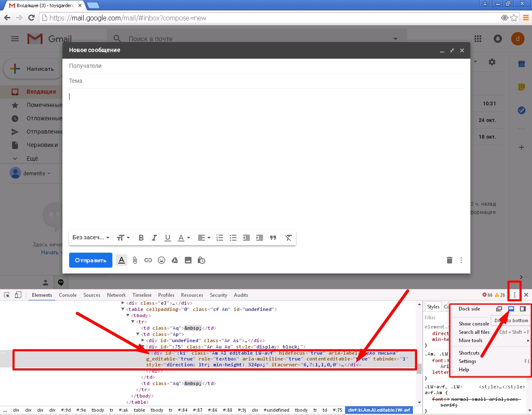Image resolution: width=532 pixels, height=415 pixels.
Task: Open the font size dropdown
Action: tap(123, 238)
